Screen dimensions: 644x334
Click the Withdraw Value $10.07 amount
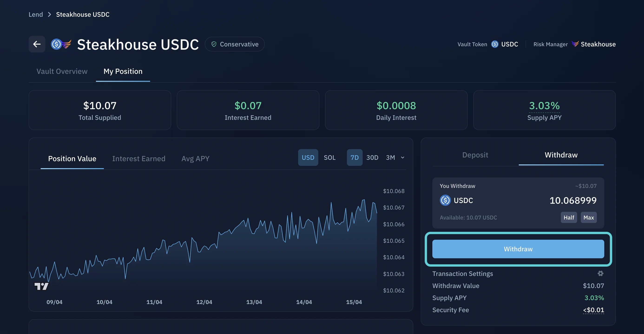pyautogui.click(x=593, y=286)
